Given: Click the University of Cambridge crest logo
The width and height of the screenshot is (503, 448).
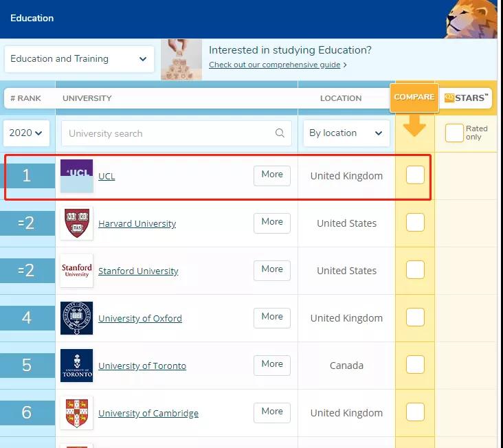Looking at the screenshot, I should click(77, 413).
